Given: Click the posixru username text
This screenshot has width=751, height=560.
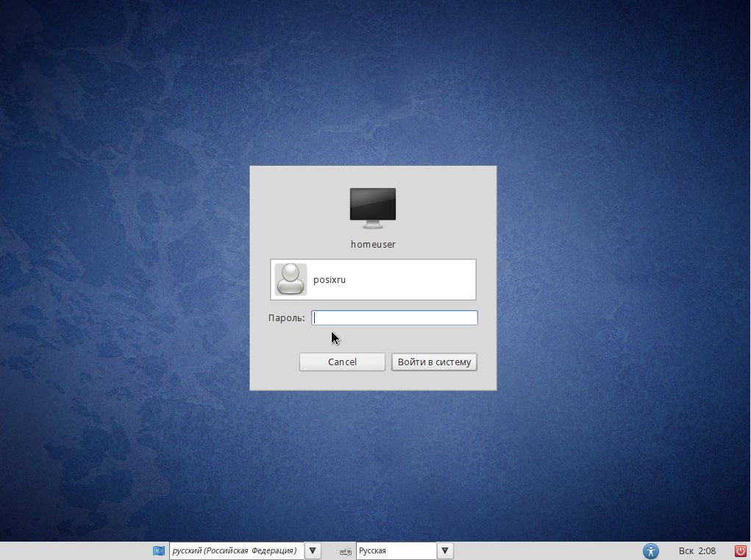Looking at the screenshot, I should pyautogui.click(x=329, y=279).
